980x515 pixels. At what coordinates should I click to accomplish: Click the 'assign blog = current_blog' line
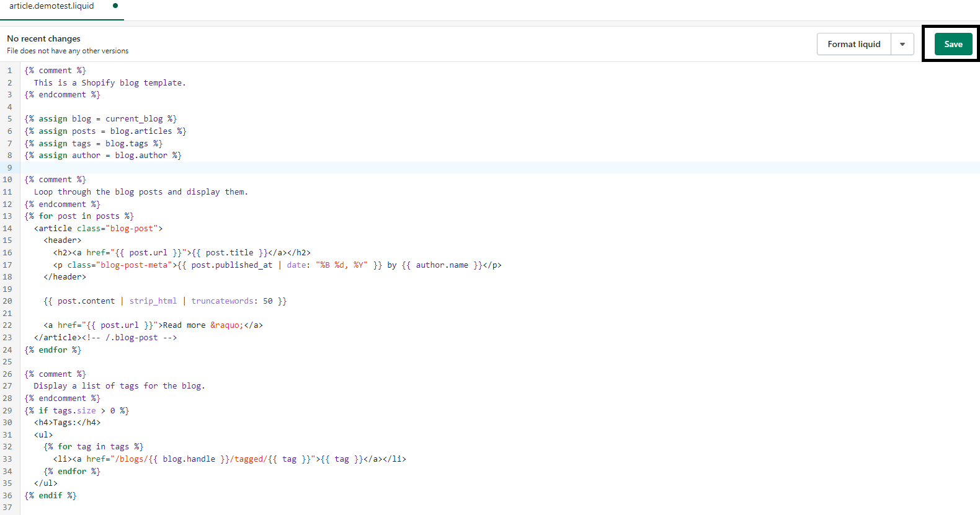pyautogui.click(x=100, y=119)
